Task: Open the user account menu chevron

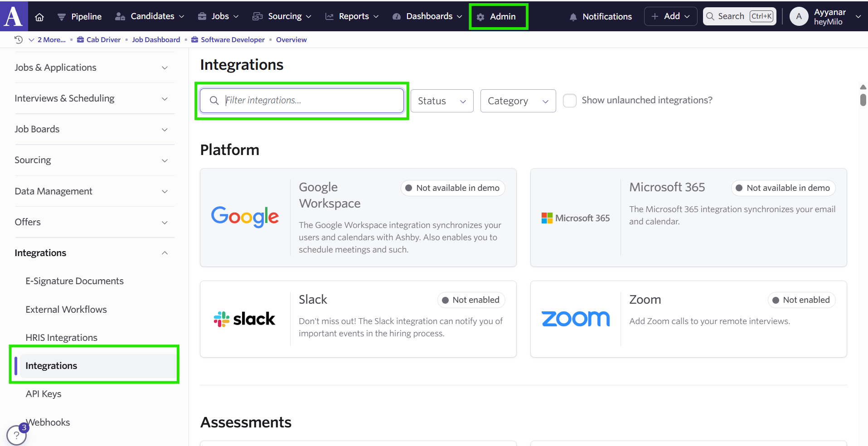Action: (858, 16)
